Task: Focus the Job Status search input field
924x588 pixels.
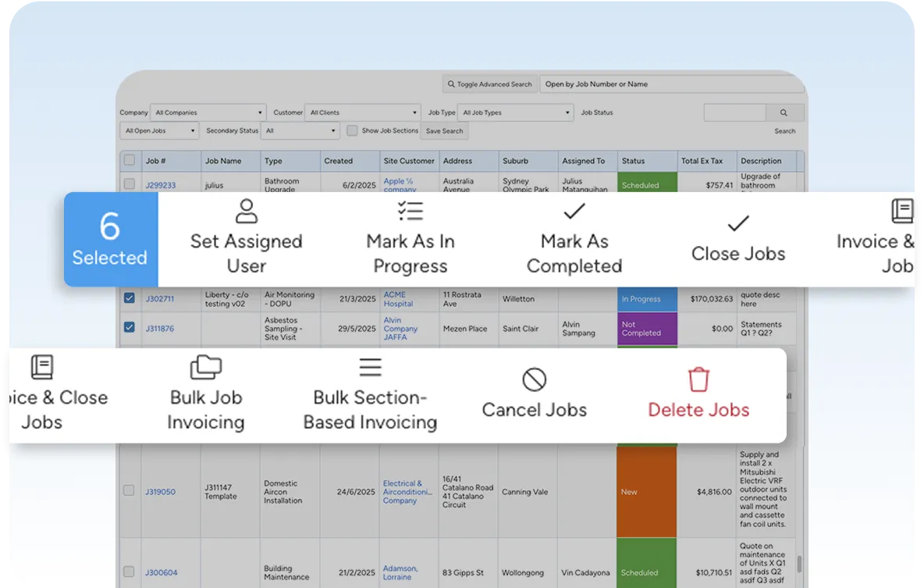Action: click(x=735, y=112)
